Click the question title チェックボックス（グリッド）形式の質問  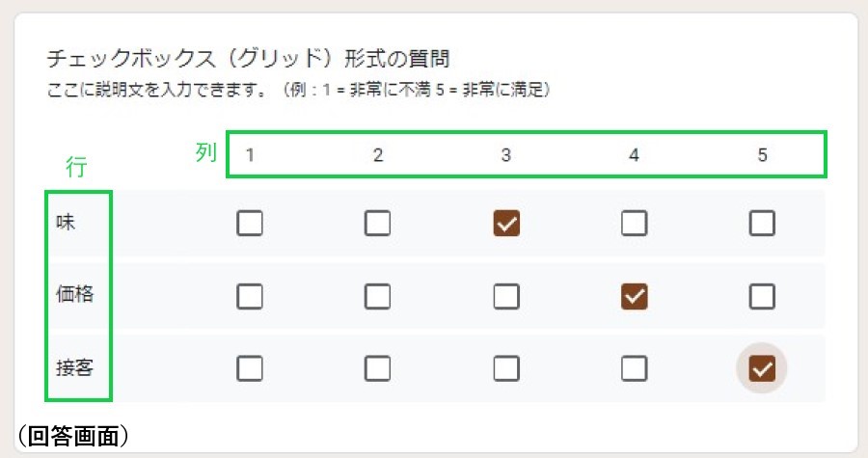pos(249,59)
